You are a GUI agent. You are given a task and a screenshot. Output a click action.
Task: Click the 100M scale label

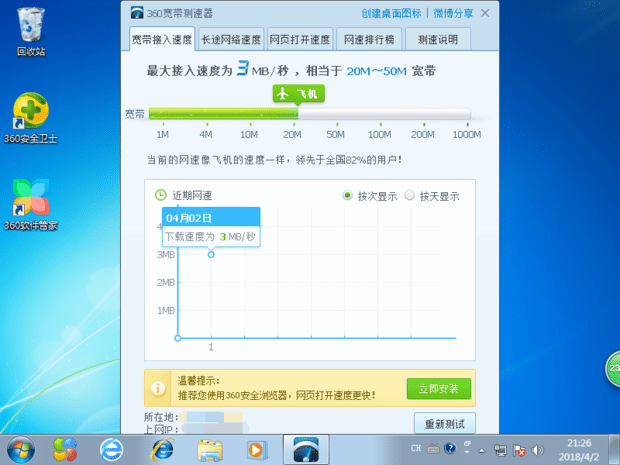[380, 134]
